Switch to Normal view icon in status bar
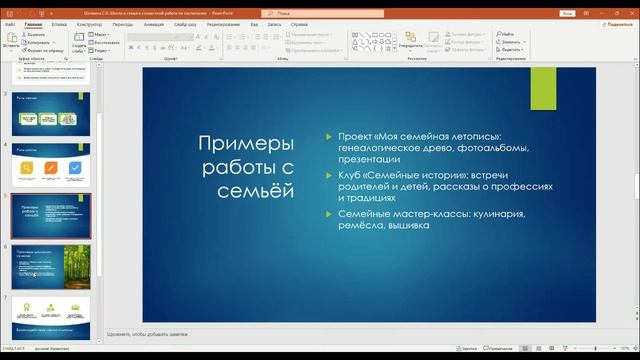Viewport: 640px width, 360px height. (526, 349)
